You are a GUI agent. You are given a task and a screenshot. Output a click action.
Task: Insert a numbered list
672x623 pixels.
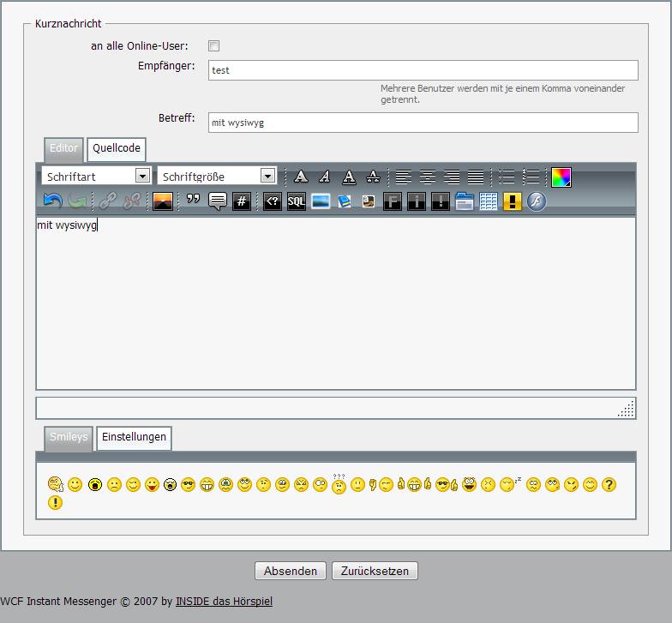click(531, 177)
